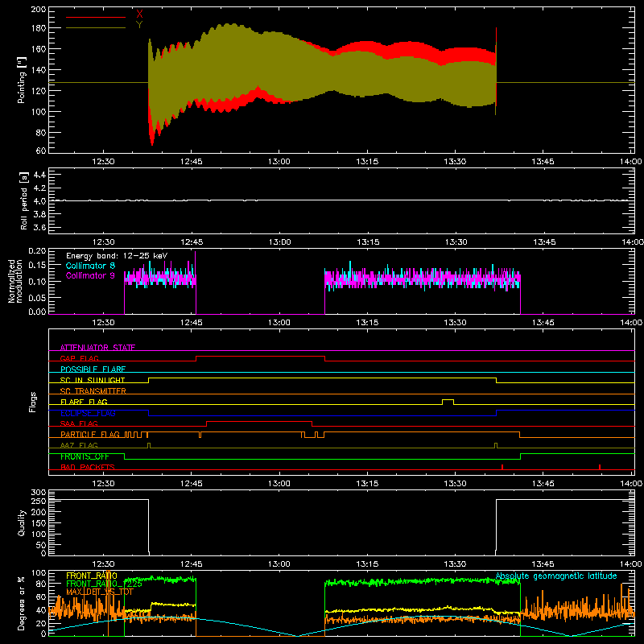Image resolution: width=644 pixels, height=644 pixels.
Task: Select the GAP_FLAG label
Action: tap(79, 358)
